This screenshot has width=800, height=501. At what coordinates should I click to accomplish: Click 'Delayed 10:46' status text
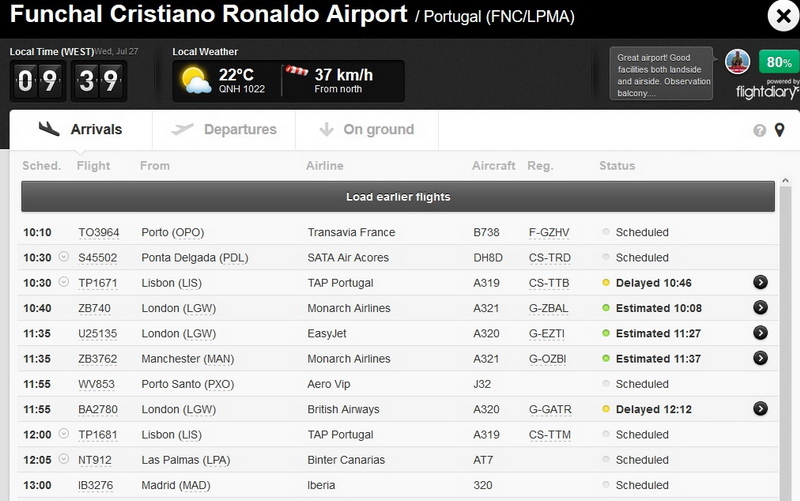pos(654,283)
